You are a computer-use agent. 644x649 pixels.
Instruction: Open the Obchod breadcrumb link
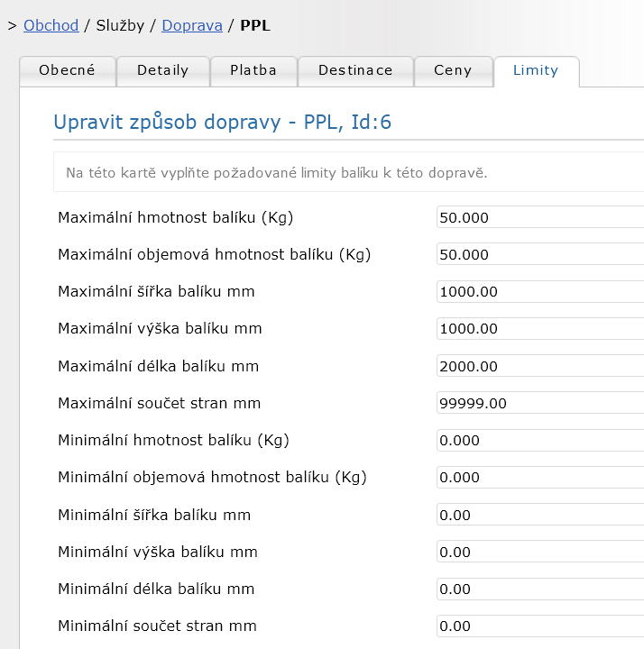51,25
